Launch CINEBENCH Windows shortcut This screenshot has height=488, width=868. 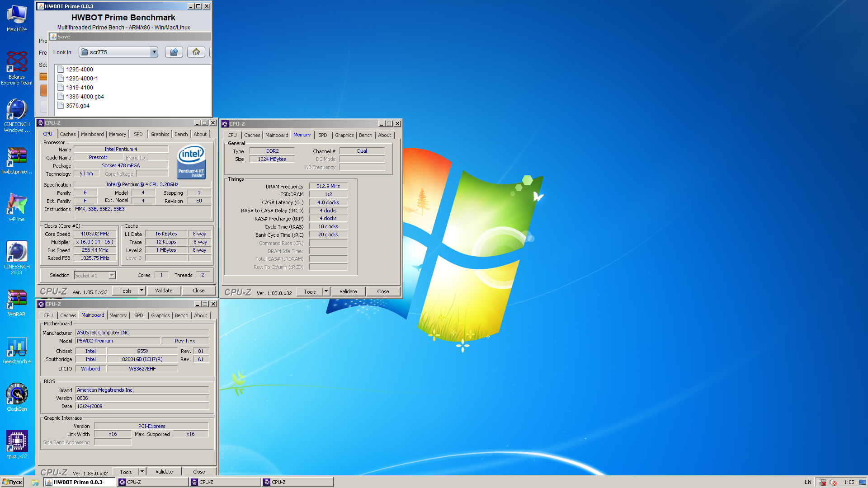point(17,116)
